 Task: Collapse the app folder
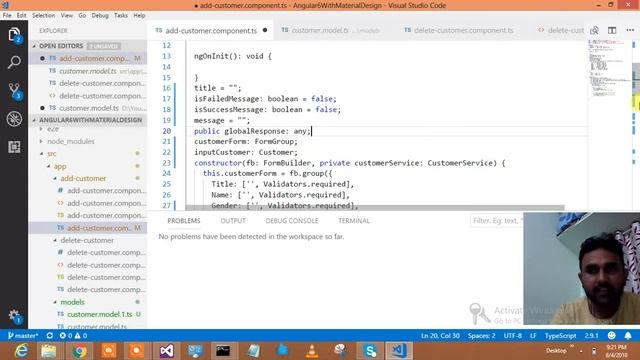60,166
